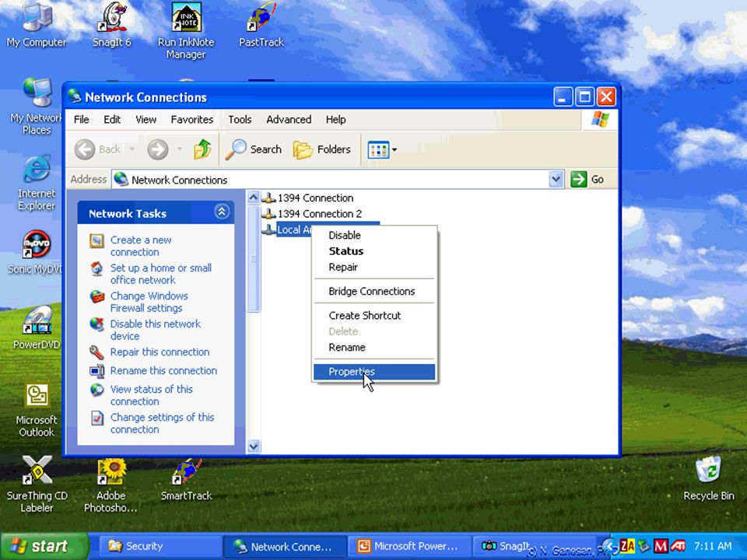Click the 1394 Connection 2 adapter icon
Viewport: 747px width, 560px height.
(x=268, y=214)
